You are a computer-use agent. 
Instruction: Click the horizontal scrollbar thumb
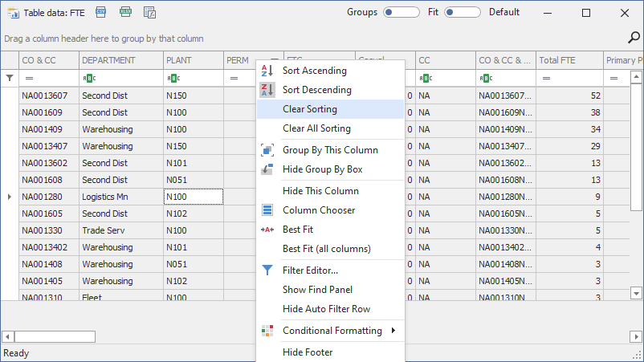point(55,336)
